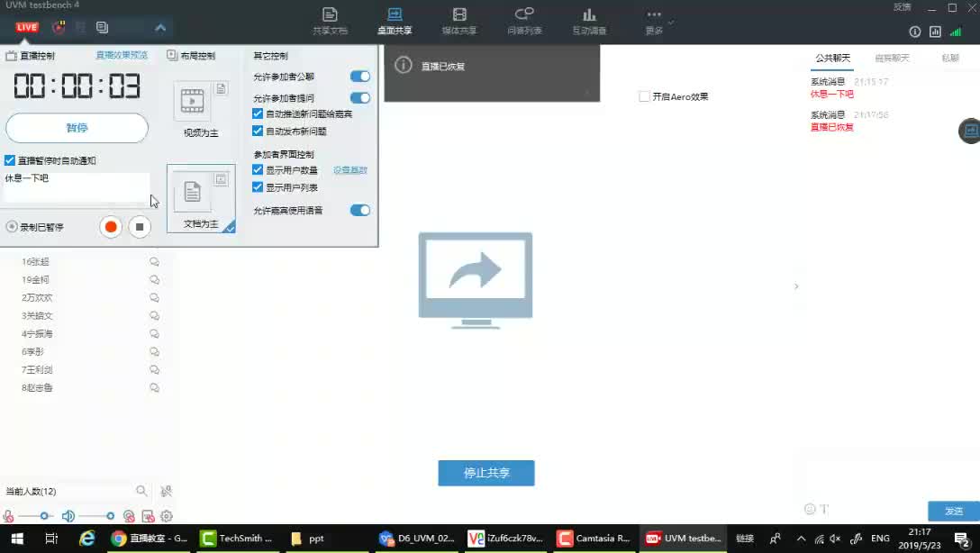The height and width of the screenshot is (553, 980).
Task: Collapse the chat panel with the right chevron
Action: point(796,286)
